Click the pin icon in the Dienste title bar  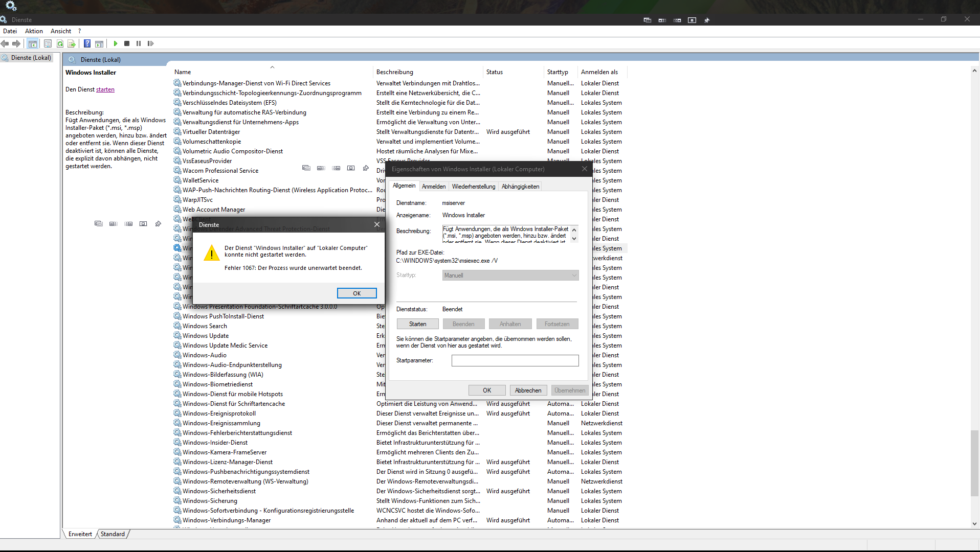point(707,20)
